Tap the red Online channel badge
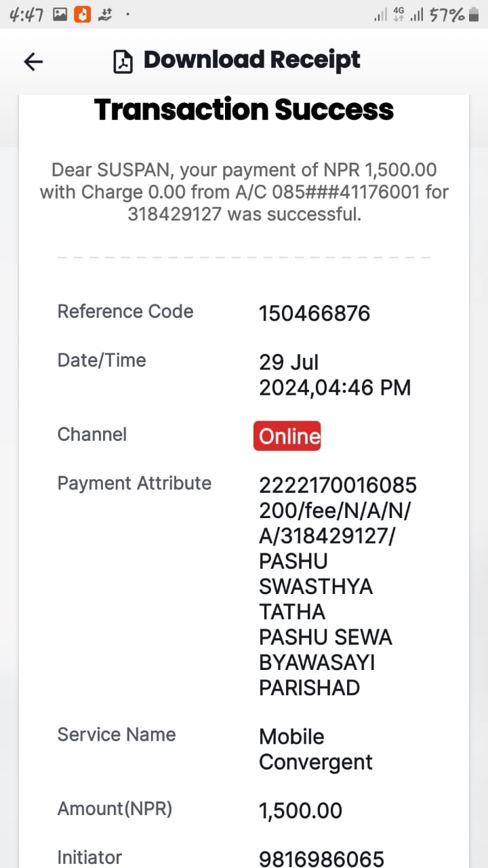Image resolution: width=488 pixels, height=868 pixels. [287, 436]
